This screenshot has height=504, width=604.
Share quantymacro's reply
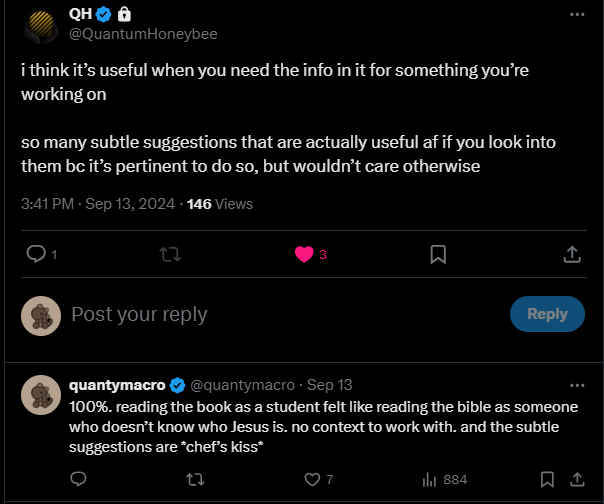[x=577, y=479]
